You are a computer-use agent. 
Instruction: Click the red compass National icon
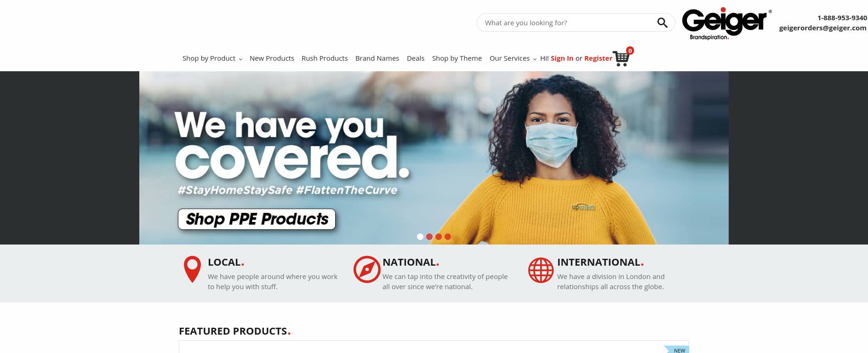click(367, 269)
